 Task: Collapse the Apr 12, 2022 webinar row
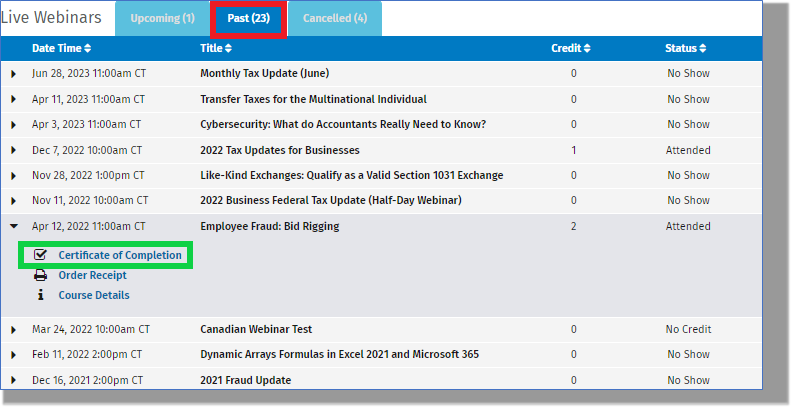pyautogui.click(x=14, y=226)
